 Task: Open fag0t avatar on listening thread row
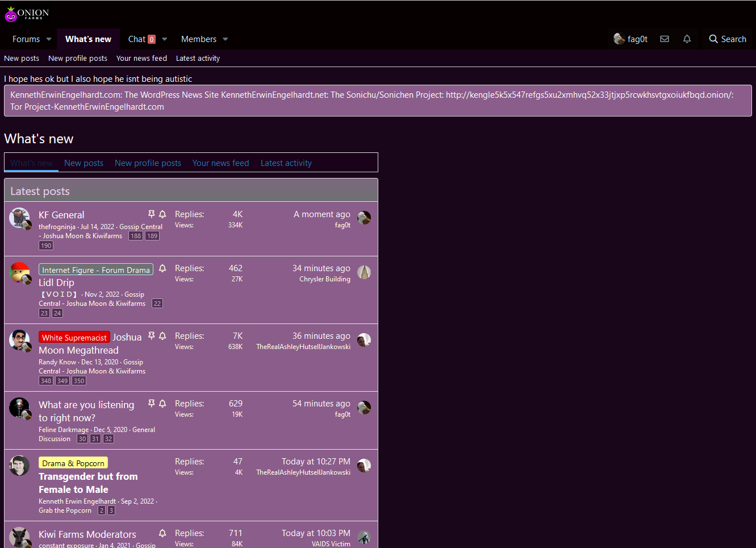point(364,408)
